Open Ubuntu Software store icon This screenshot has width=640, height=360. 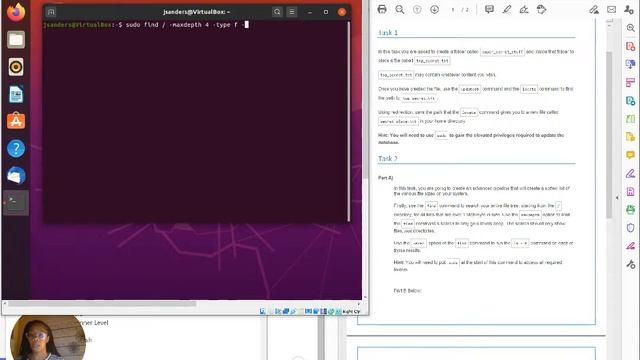click(16, 121)
